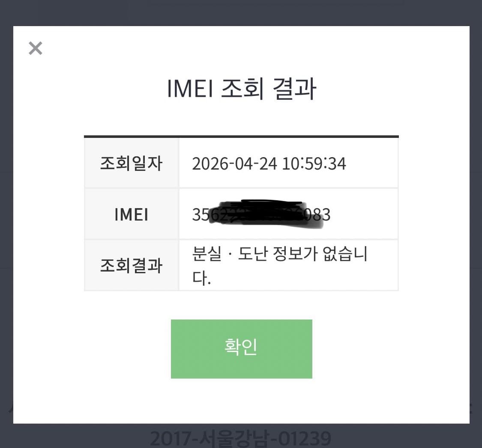Select the 조회일자 row header cell

(131, 163)
